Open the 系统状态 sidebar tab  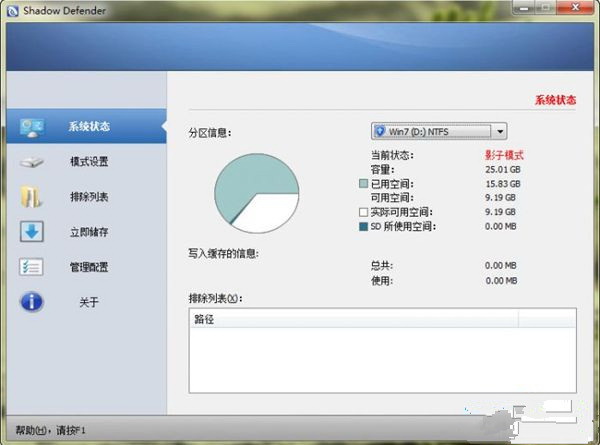pos(86,126)
